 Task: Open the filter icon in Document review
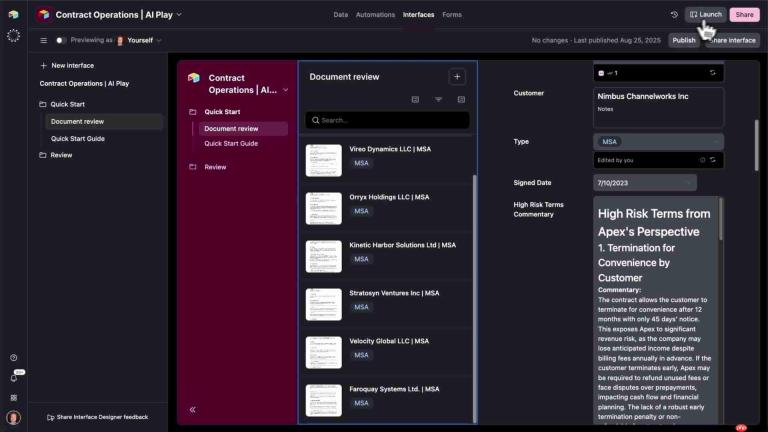(x=438, y=99)
